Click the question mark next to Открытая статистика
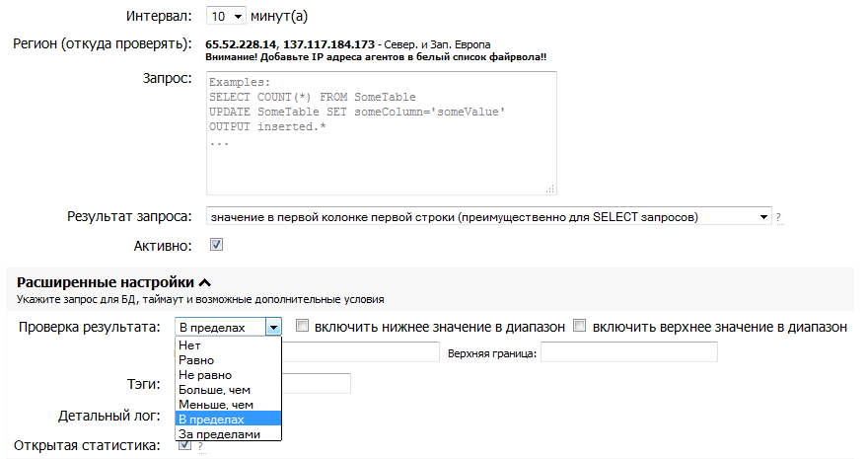The image size is (868, 459). [200, 446]
